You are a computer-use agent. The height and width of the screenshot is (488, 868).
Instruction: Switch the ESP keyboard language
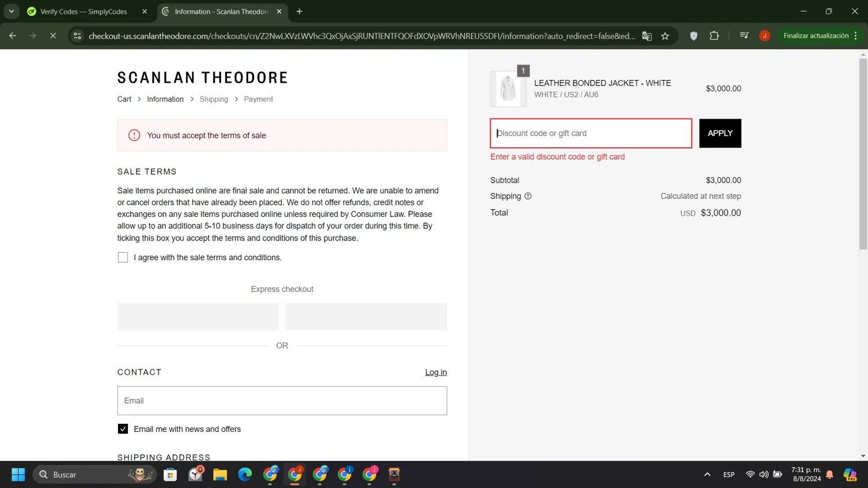tap(729, 475)
